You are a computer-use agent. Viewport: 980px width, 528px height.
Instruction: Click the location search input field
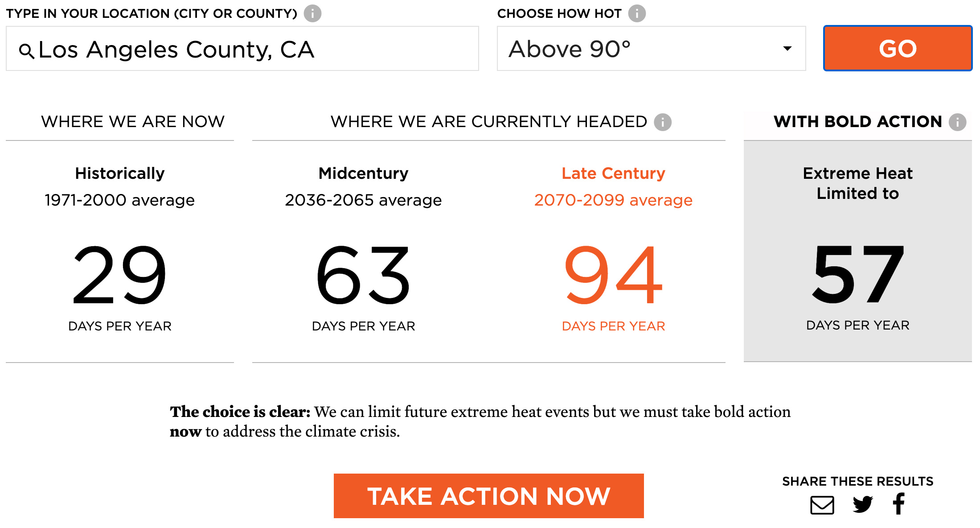(240, 48)
